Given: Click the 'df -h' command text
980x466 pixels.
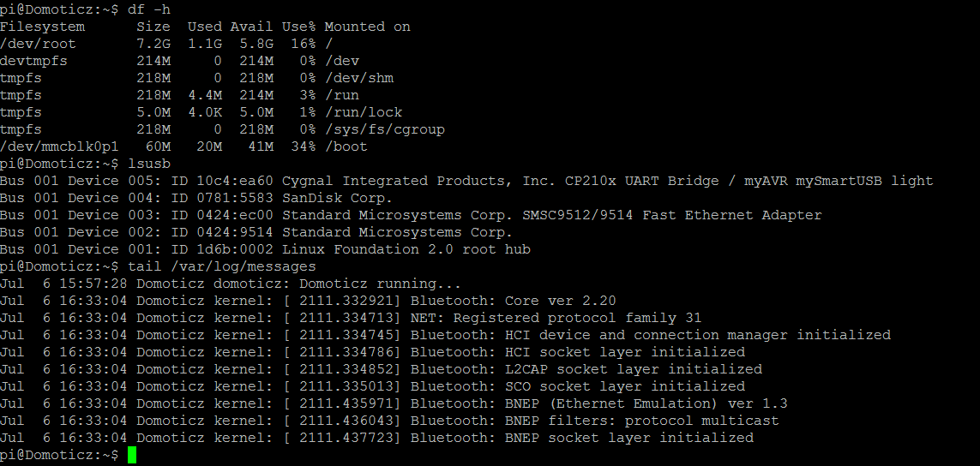Looking at the screenshot, I should [x=148, y=9].
